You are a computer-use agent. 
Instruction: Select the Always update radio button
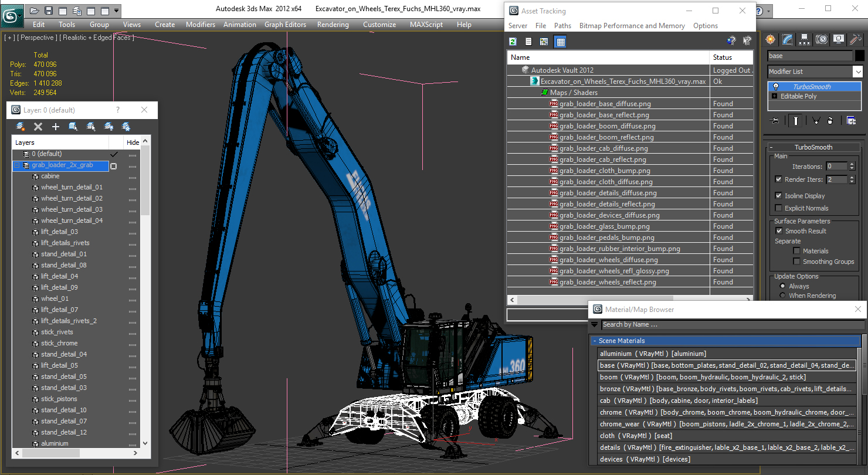(782, 286)
